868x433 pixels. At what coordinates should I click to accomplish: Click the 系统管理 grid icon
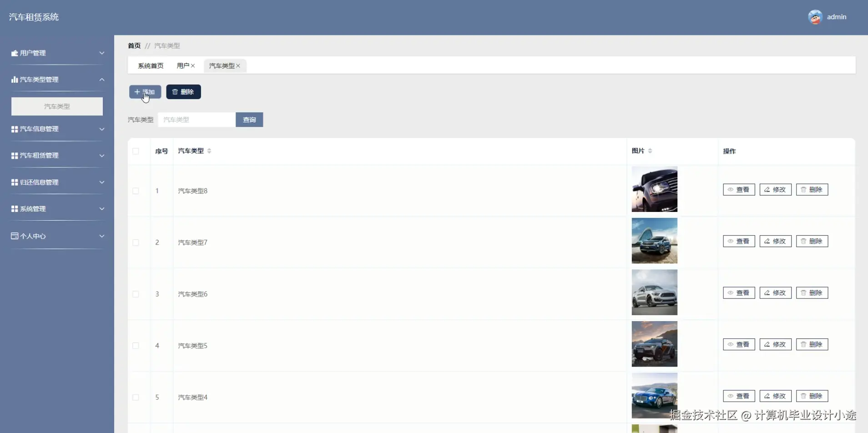pyautogui.click(x=15, y=209)
